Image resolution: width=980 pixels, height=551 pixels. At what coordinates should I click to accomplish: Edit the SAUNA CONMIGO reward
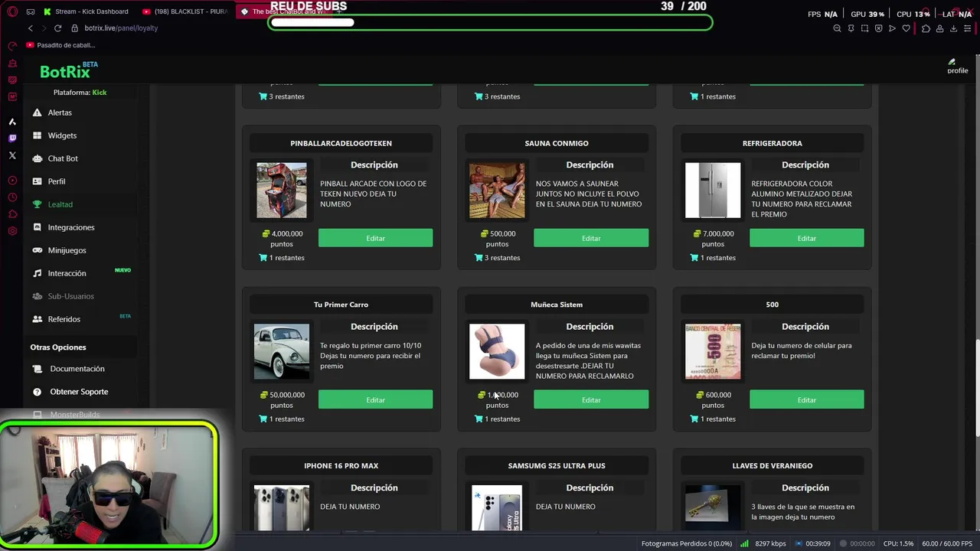tap(591, 238)
